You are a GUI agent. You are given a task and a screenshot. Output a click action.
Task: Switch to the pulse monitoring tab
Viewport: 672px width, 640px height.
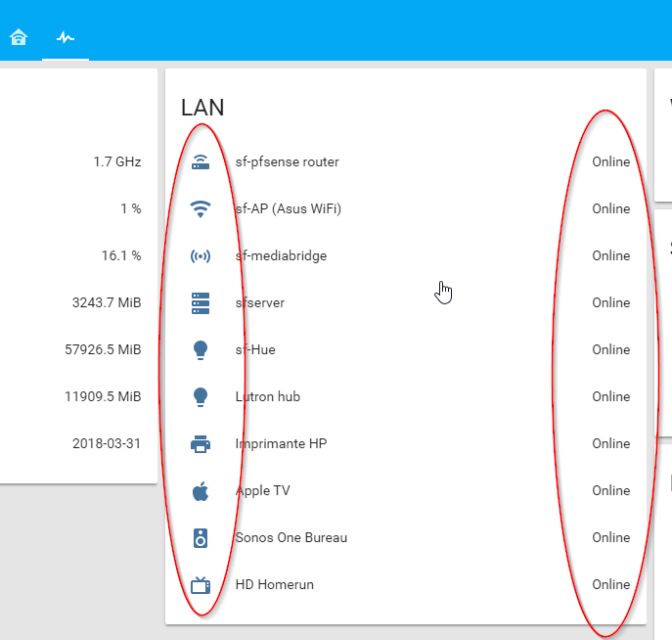pos(66,38)
